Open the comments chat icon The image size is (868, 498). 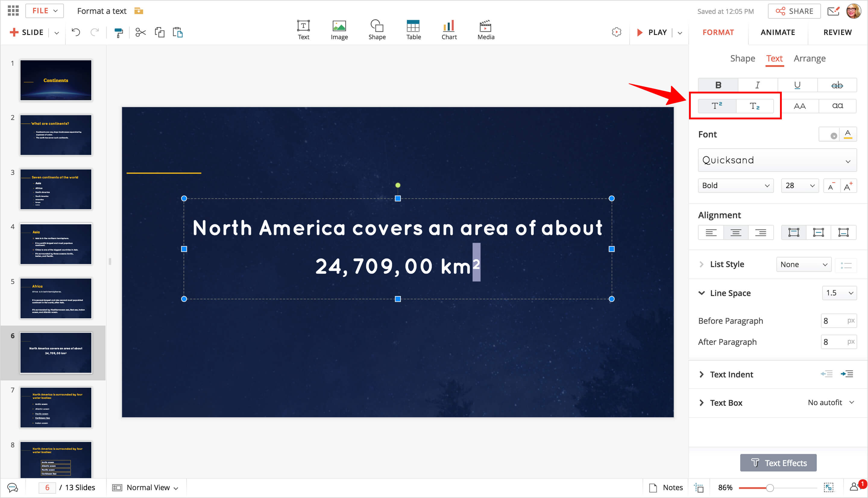pyautogui.click(x=13, y=487)
